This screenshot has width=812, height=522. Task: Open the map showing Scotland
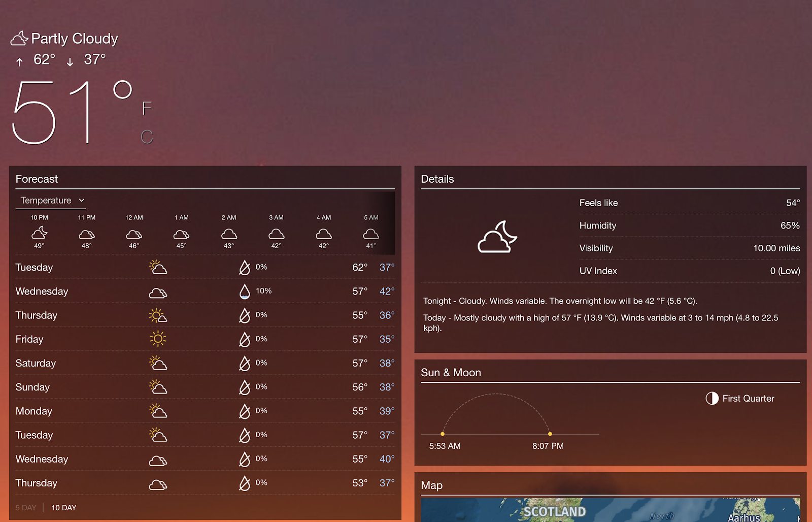coord(610,510)
